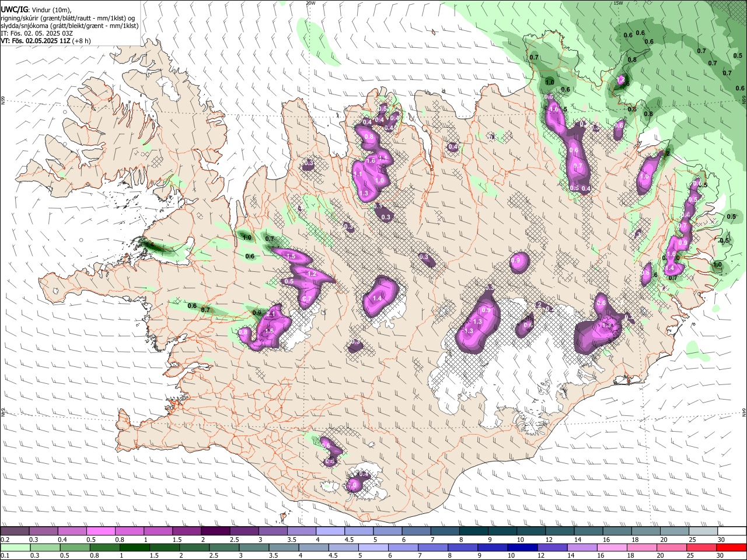Image resolution: width=747 pixels, height=560 pixels.
Task: Pick the white top-row swatch after the 30 label
Action: coord(732,531)
